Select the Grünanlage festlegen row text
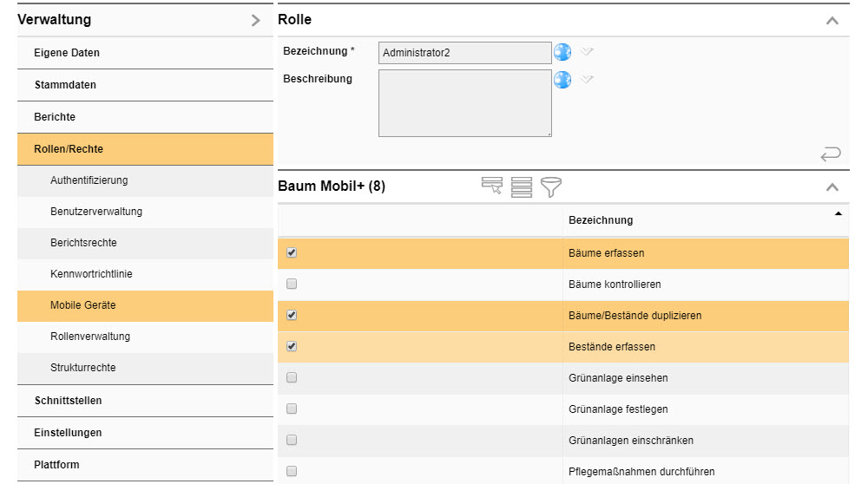 click(x=618, y=409)
